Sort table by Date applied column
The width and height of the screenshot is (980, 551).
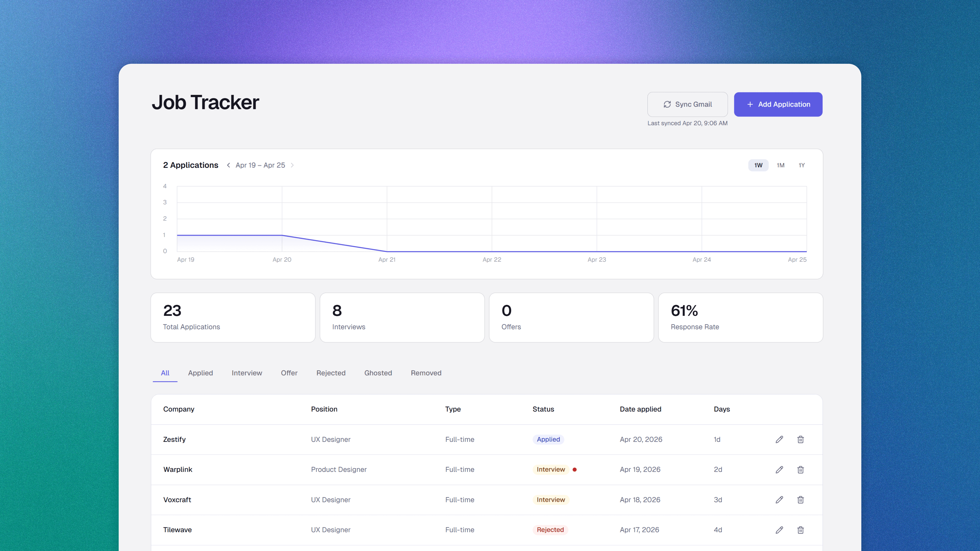[640, 409]
